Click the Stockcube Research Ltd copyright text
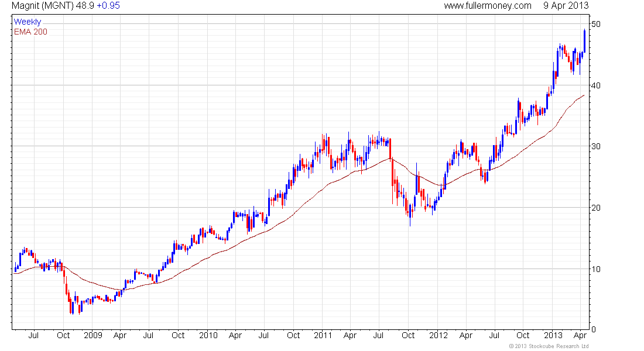The height and width of the screenshot is (351, 644). 549,346
